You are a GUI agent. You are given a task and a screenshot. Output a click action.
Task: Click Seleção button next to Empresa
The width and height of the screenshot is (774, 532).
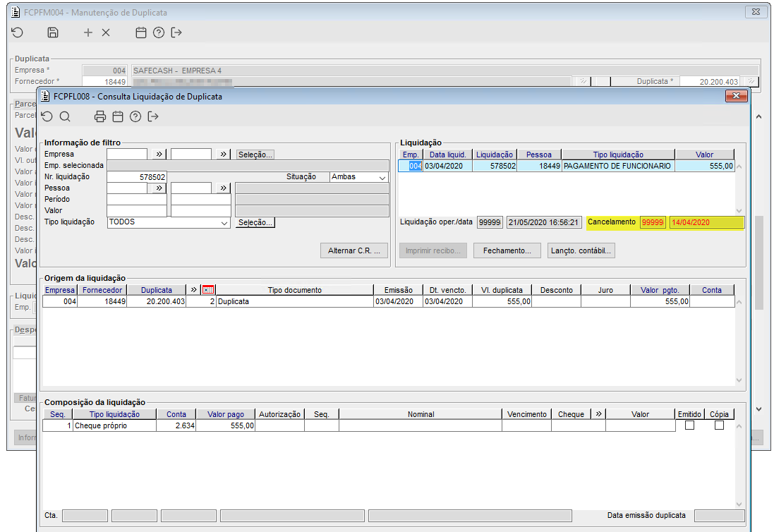255,155
